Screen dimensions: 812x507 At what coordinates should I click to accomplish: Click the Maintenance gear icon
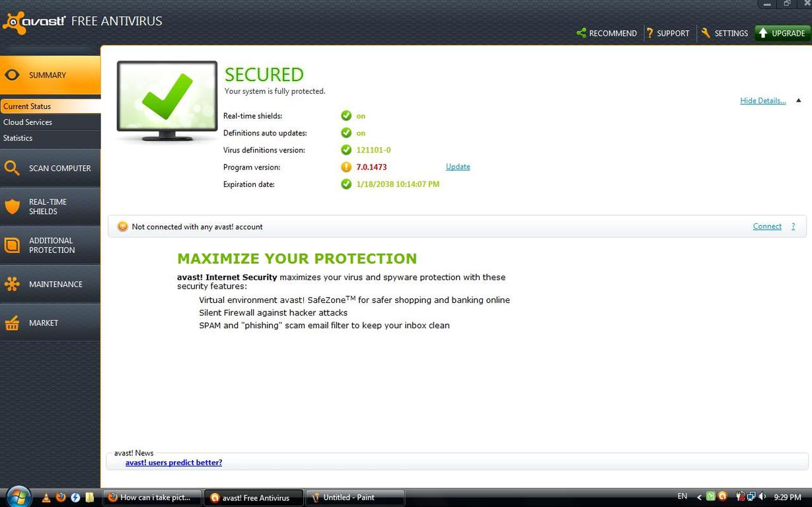[x=12, y=285]
